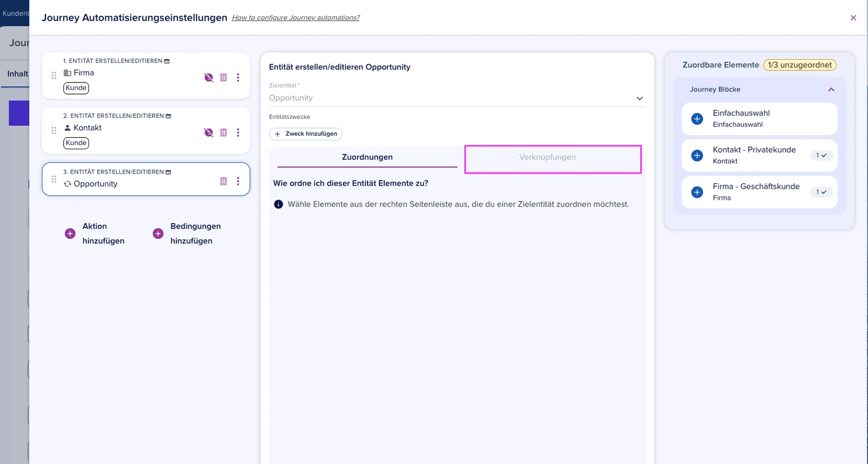
Task: Delete the Firma entity step
Action: (x=224, y=78)
